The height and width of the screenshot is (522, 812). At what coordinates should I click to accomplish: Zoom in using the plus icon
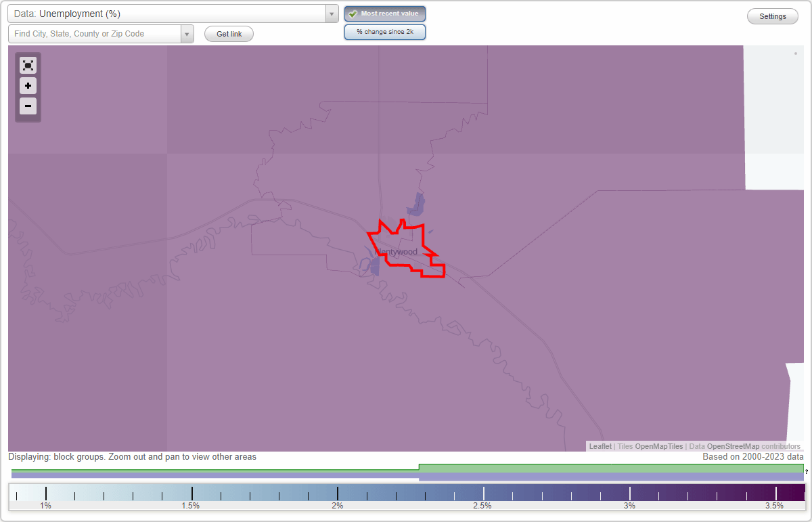(28, 85)
